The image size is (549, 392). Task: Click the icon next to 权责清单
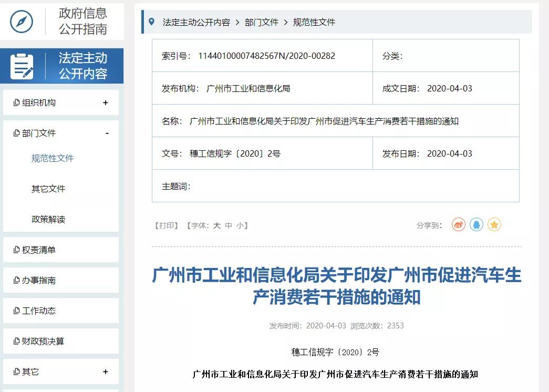[x=16, y=249]
